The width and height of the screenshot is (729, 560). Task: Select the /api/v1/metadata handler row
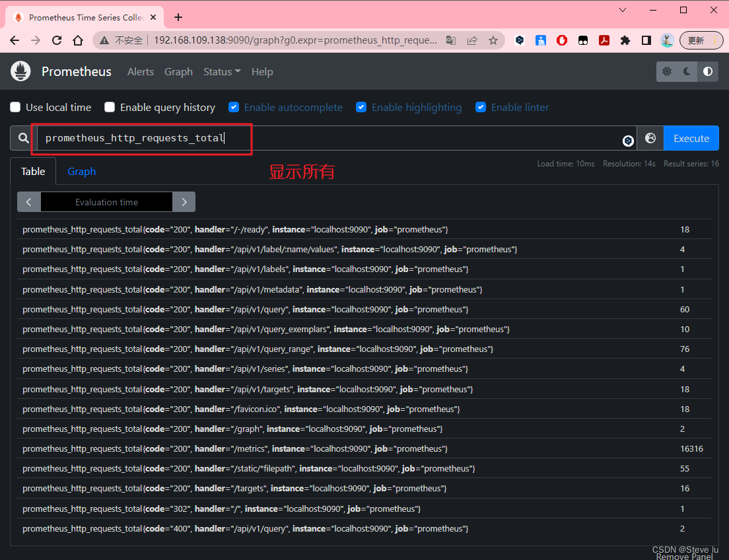click(x=364, y=289)
